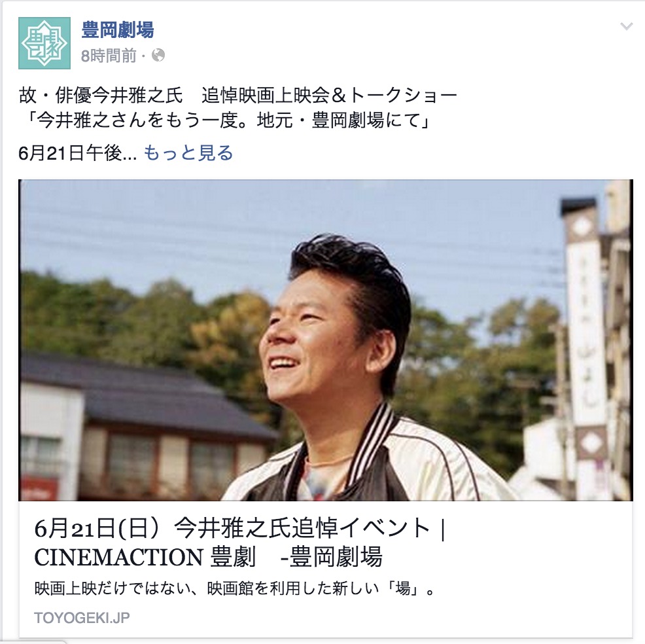Image resolution: width=645 pixels, height=644 pixels.
Task: Open the 8時間前 post timestamp
Action: coord(109,56)
